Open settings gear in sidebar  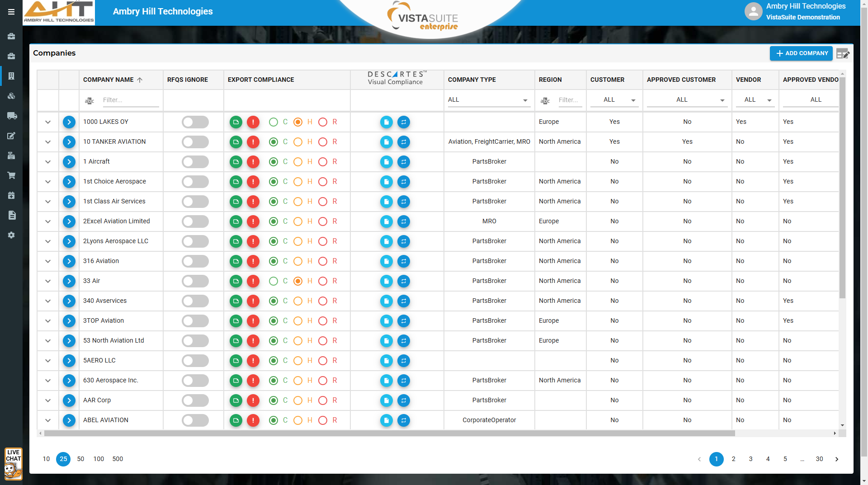coord(12,235)
